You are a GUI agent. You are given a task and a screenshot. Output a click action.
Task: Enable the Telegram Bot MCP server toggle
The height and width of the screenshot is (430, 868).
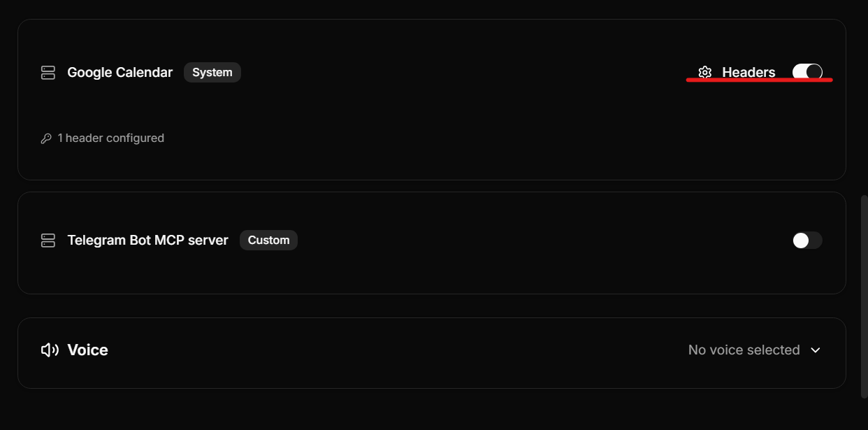tap(806, 240)
